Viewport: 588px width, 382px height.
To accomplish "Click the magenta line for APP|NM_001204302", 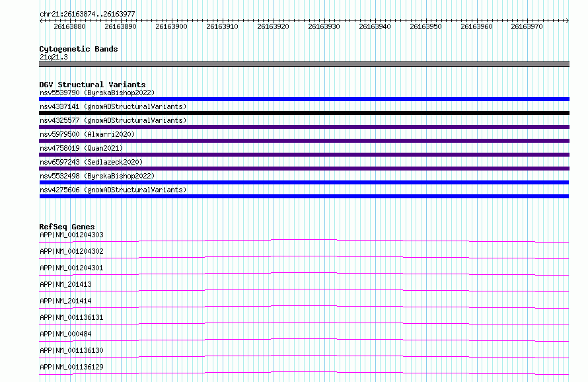I will [304, 257].
